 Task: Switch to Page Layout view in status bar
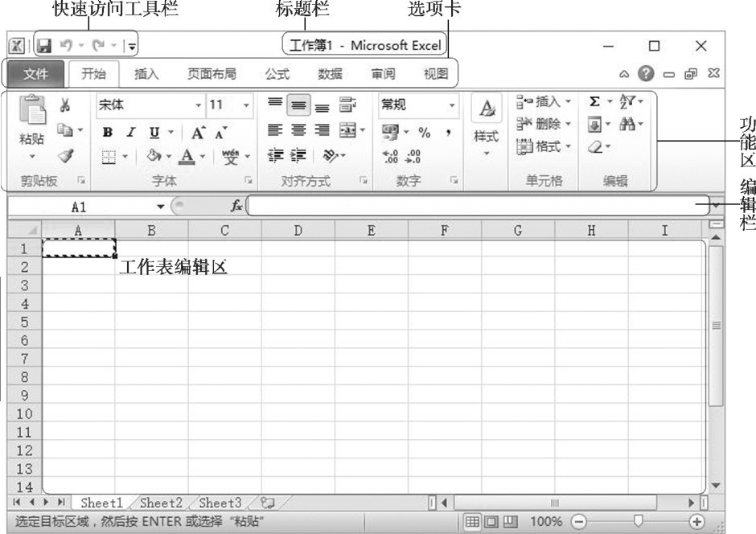[491, 521]
